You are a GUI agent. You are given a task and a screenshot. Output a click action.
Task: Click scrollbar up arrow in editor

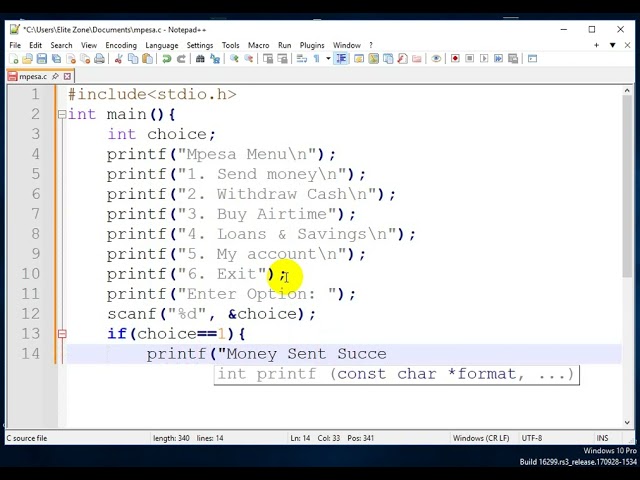click(x=627, y=91)
